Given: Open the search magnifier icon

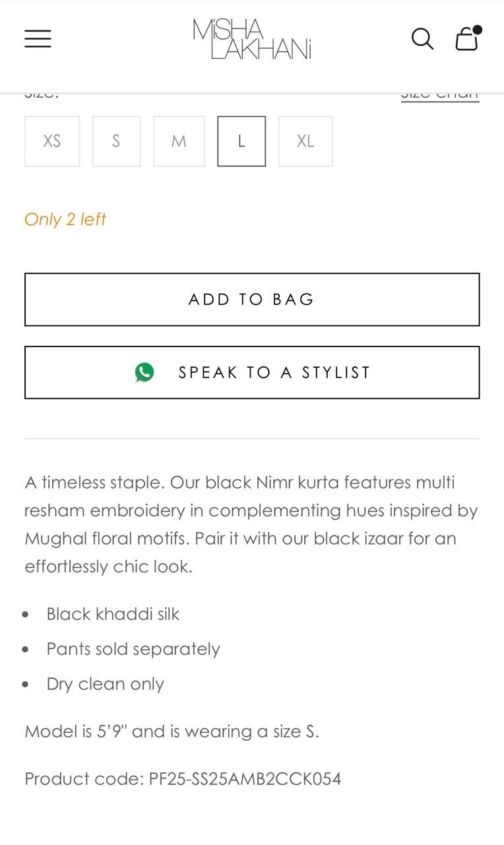Looking at the screenshot, I should click(x=422, y=39).
